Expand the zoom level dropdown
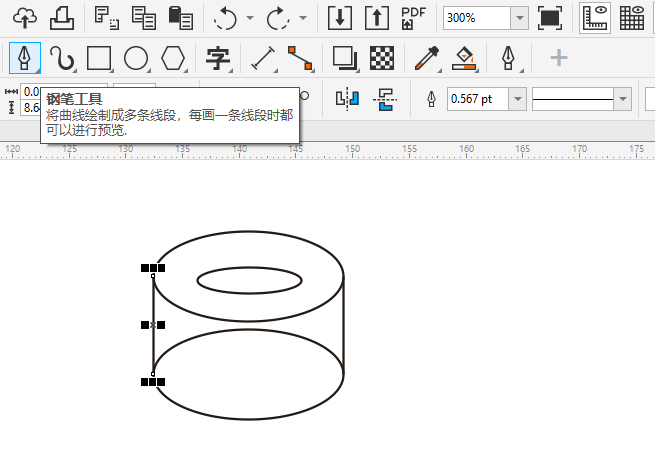 point(520,18)
